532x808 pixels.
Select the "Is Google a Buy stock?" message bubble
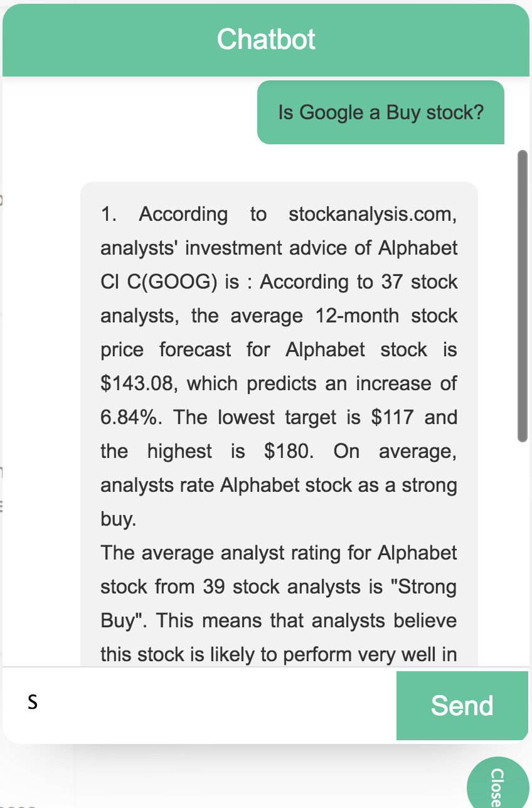(381, 112)
